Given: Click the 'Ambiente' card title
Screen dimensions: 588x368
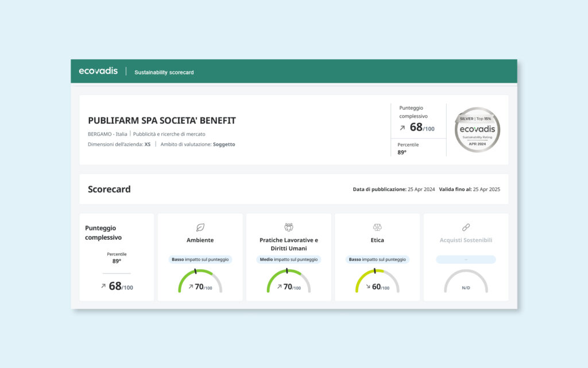Looking at the screenshot, I should [x=200, y=240].
